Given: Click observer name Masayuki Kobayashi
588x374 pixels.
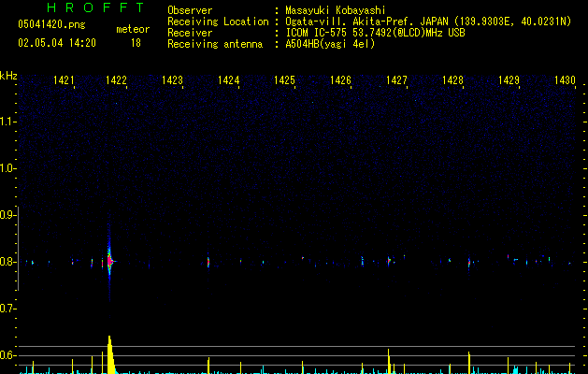Looking at the screenshot, I should [336, 10].
